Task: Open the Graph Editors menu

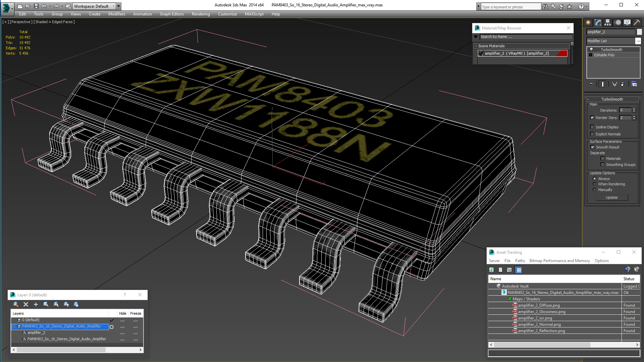Action: (x=172, y=14)
